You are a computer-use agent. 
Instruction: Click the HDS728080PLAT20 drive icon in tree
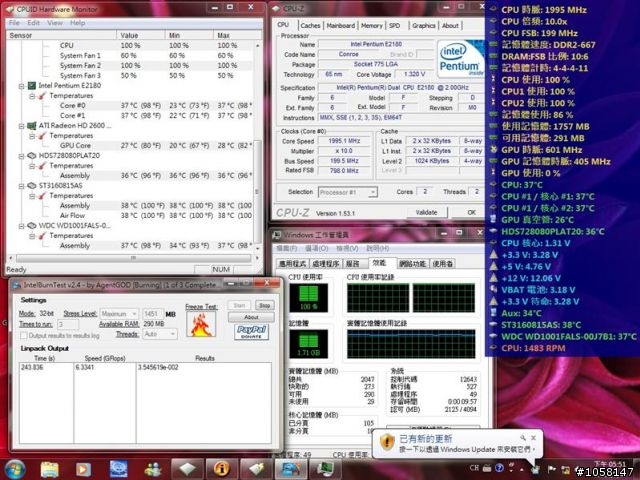point(32,156)
